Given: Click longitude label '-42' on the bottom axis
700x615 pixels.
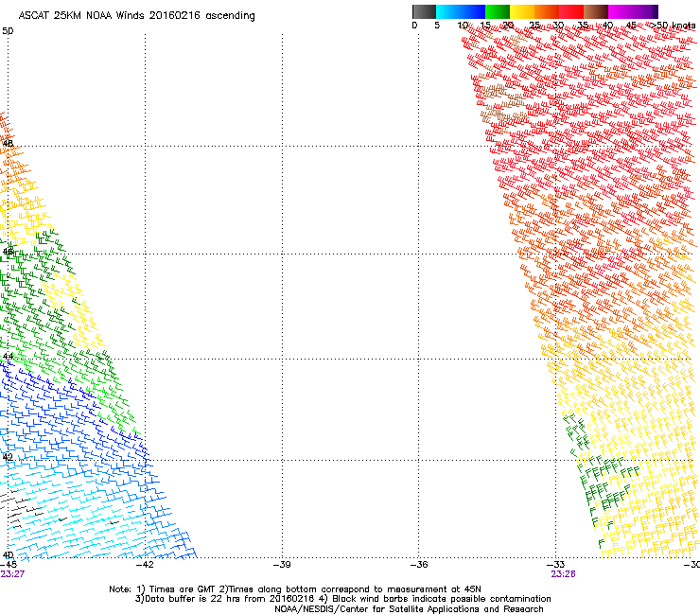Looking at the screenshot, I should (x=145, y=565).
